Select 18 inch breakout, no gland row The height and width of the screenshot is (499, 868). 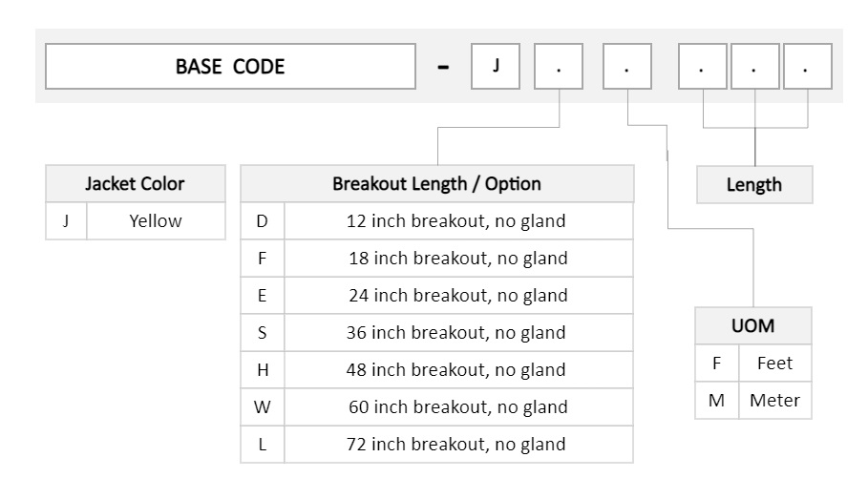(x=436, y=258)
